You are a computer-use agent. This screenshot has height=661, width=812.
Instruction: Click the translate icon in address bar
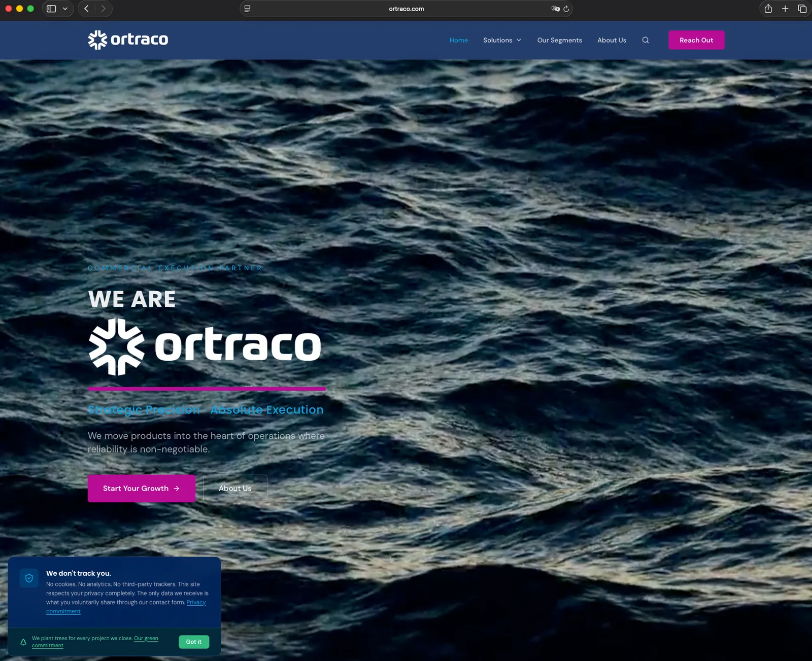point(555,9)
